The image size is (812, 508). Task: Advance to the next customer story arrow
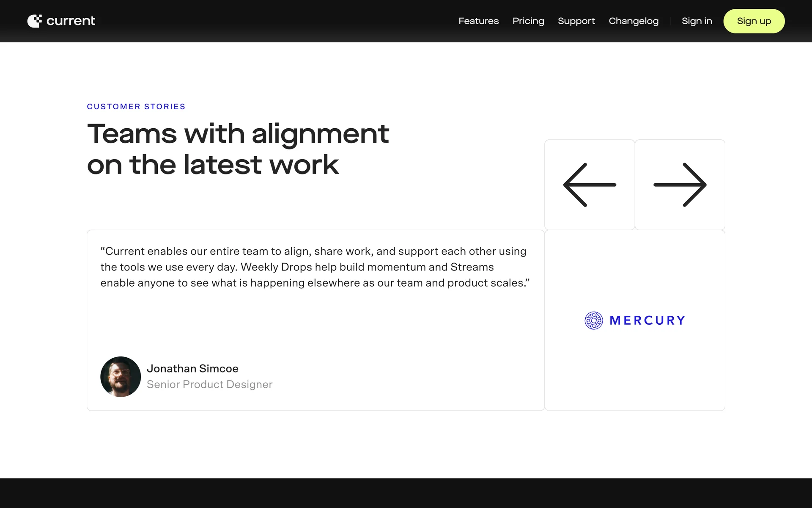[680, 185]
